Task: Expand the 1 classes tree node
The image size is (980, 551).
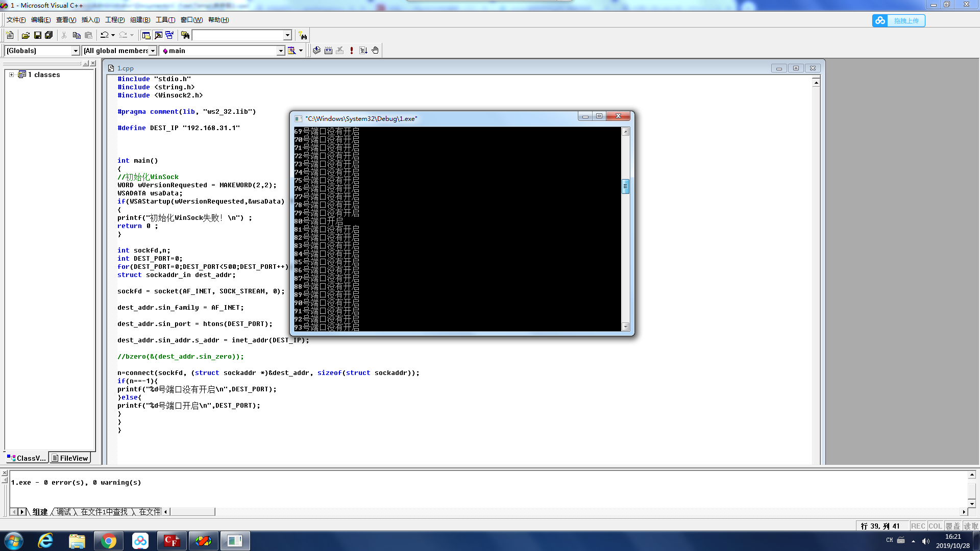Action: (x=11, y=74)
